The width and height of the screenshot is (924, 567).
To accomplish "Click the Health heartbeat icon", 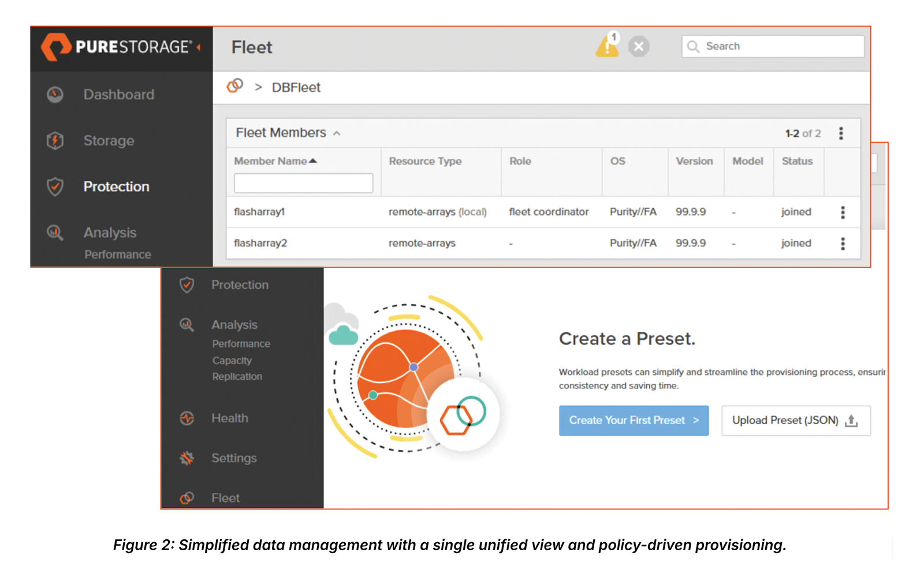I will pos(187,418).
